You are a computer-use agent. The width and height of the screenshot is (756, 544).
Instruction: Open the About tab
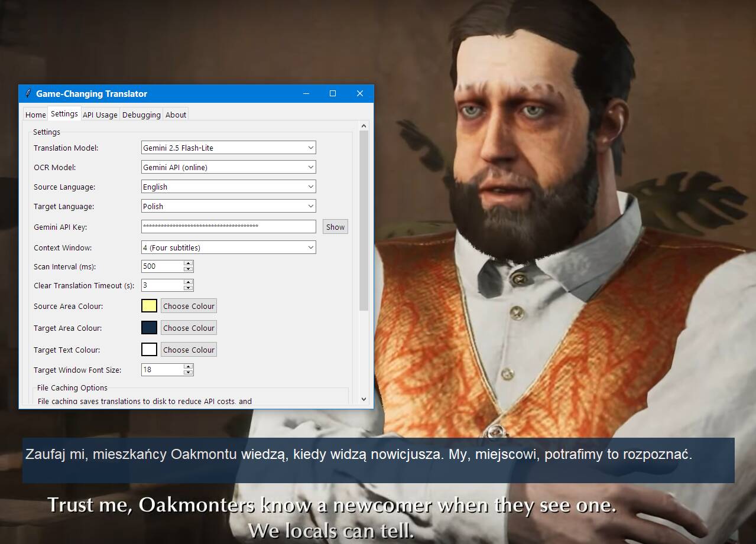click(x=176, y=115)
